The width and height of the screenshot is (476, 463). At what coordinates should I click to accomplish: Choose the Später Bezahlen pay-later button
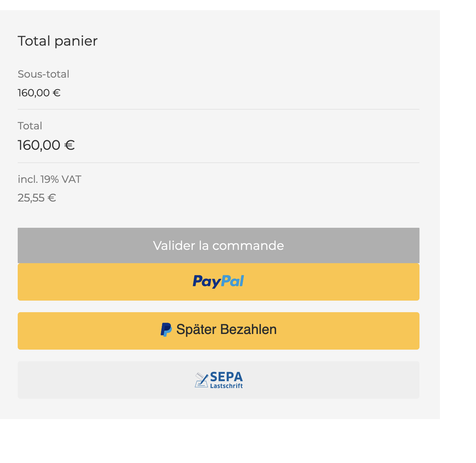(x=218, y=331)
